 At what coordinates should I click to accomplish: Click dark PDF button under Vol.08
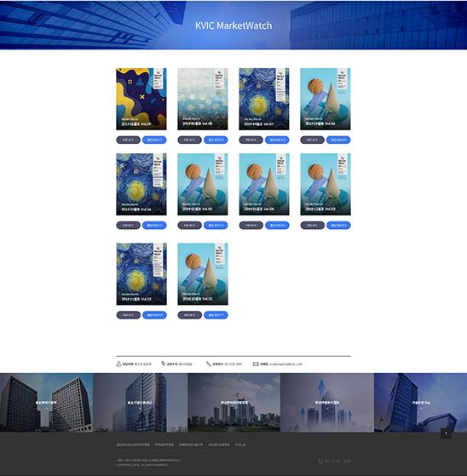[189, 140]
